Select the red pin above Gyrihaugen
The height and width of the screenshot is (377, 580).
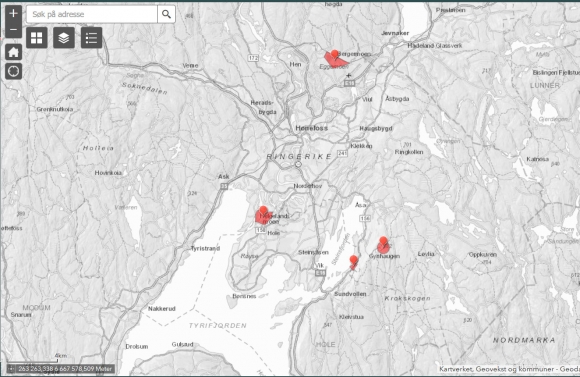pos(384,241)
